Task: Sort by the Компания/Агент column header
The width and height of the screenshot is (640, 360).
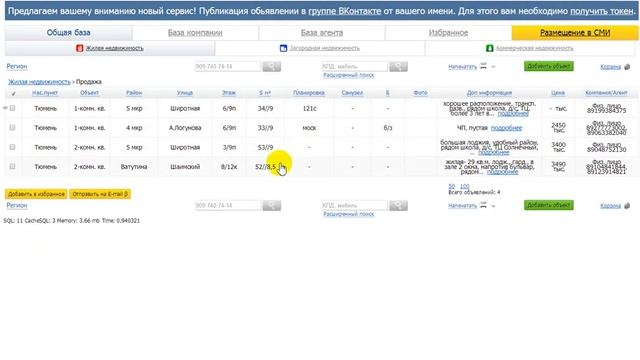Action: pos(606,93)
